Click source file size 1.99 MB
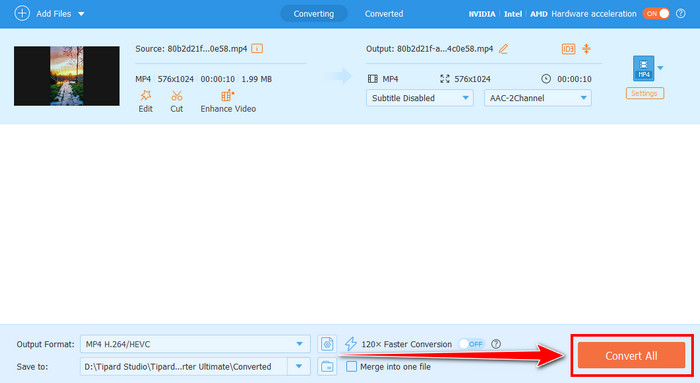Viewport: 700px width, 383px height. [257, 79]
